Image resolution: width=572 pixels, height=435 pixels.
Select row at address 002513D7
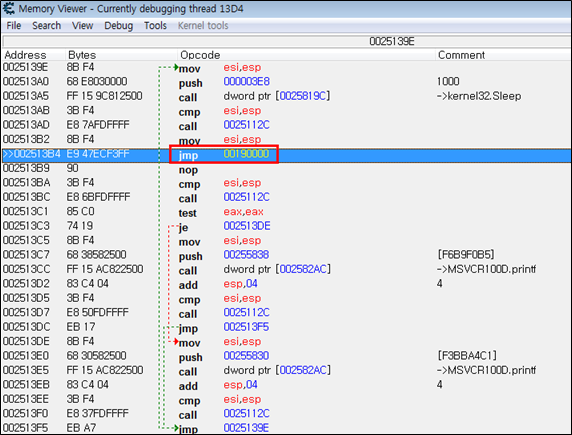click(287, 312)
